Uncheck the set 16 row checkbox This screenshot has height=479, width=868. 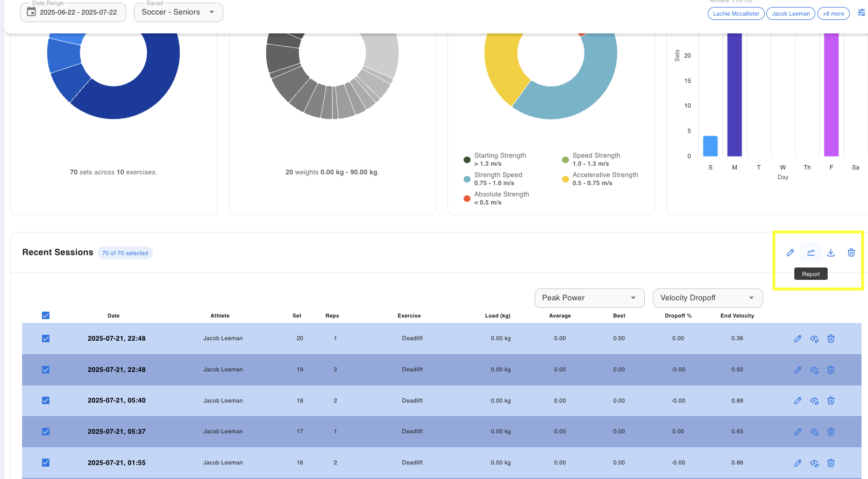point(46,463)
